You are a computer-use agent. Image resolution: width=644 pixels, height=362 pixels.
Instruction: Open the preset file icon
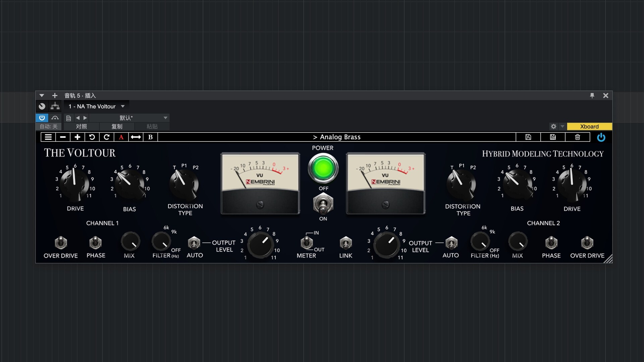68,118
